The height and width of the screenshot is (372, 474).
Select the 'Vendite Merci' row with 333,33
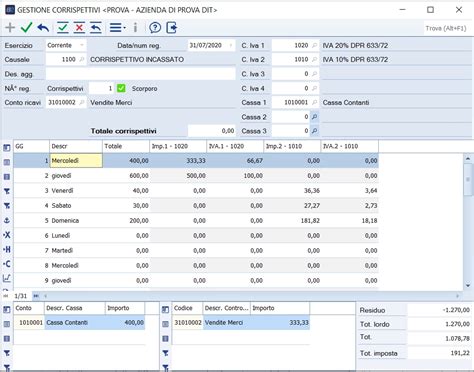pyautogui.click(x=241, y=323)
